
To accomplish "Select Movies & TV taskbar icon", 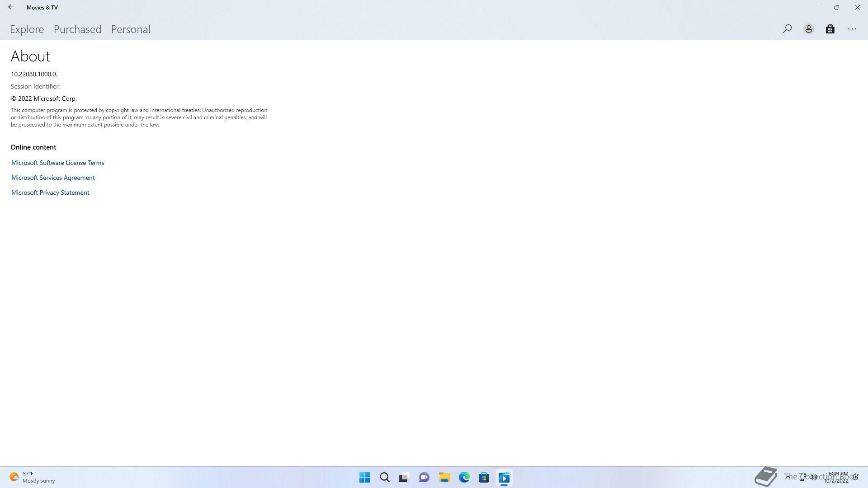I will (x=504, y=478).
